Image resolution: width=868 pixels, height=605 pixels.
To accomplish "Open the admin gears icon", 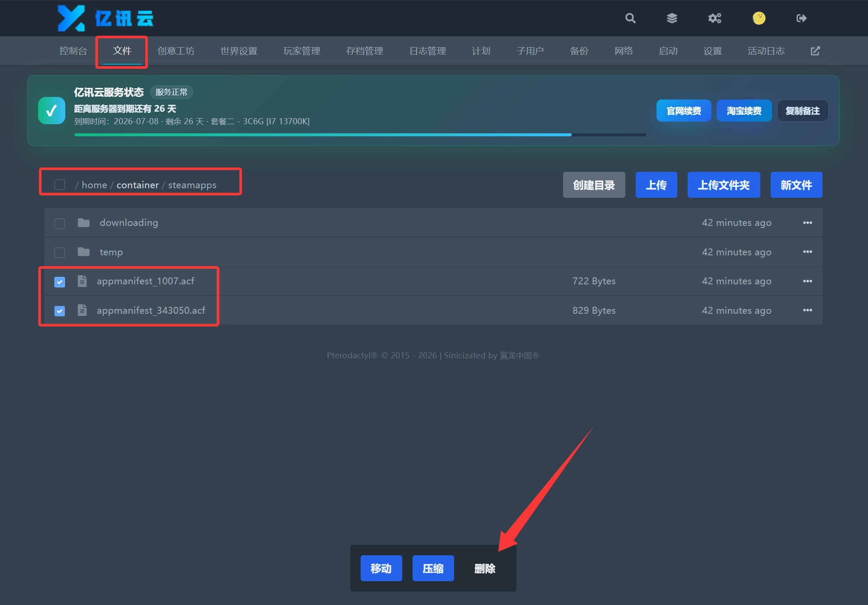I will coord(715,18).
